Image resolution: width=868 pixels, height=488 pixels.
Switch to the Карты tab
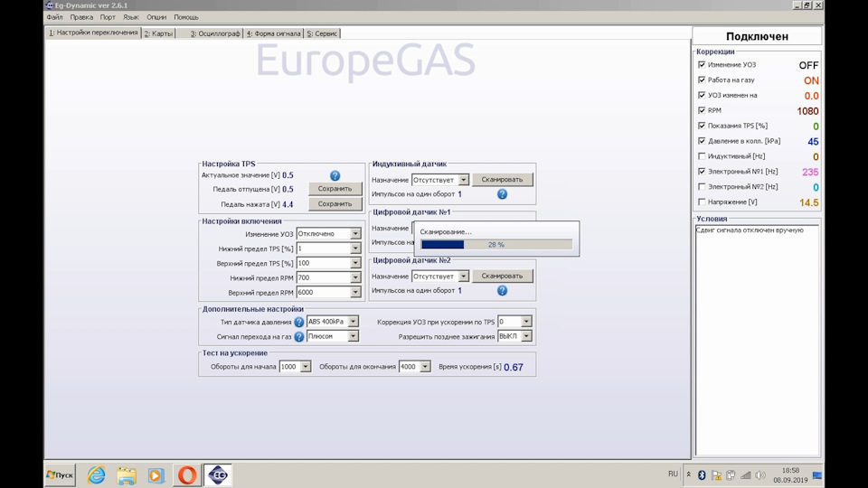[x=158, y=33]
